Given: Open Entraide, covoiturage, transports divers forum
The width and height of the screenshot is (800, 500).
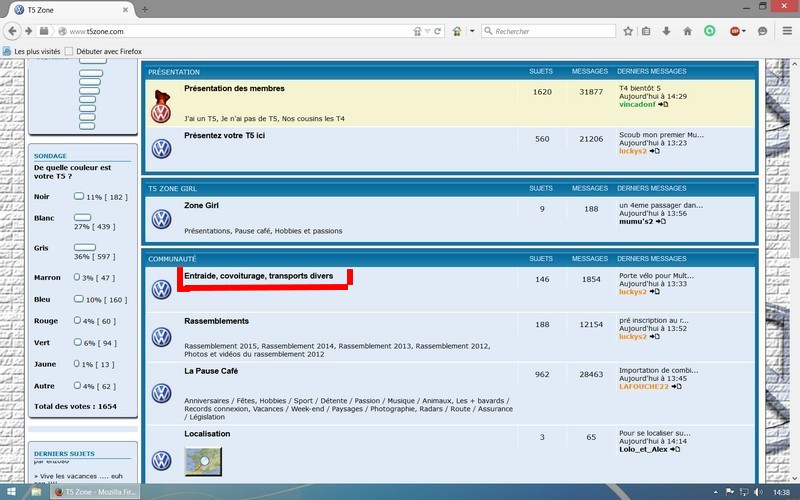Looking at the screenshot, I should [259, 276].
